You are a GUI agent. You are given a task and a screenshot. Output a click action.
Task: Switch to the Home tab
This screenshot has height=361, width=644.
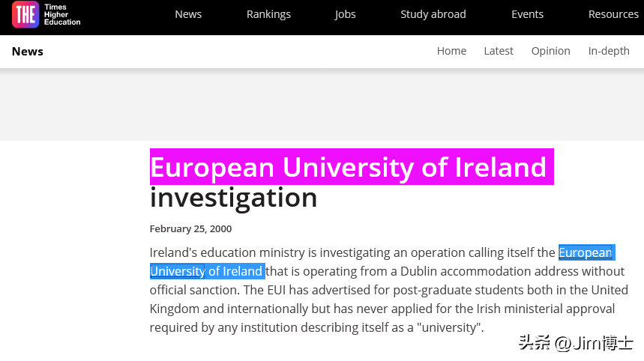pyautogui.click(x=451, y=51)
